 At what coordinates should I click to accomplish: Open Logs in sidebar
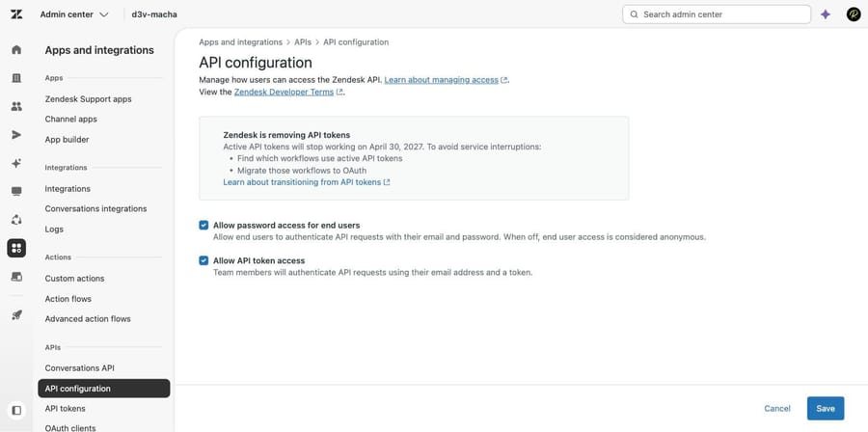click(54, 229)
